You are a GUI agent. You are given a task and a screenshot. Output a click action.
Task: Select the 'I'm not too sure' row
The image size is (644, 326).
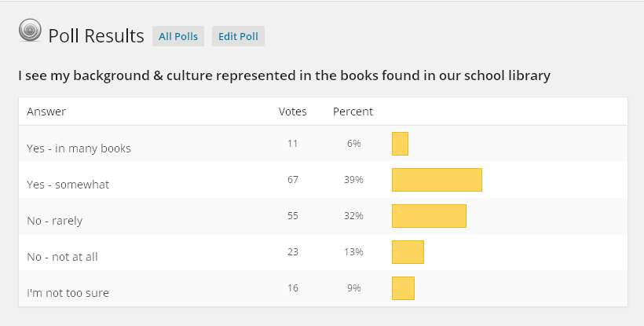coord(68,293)
